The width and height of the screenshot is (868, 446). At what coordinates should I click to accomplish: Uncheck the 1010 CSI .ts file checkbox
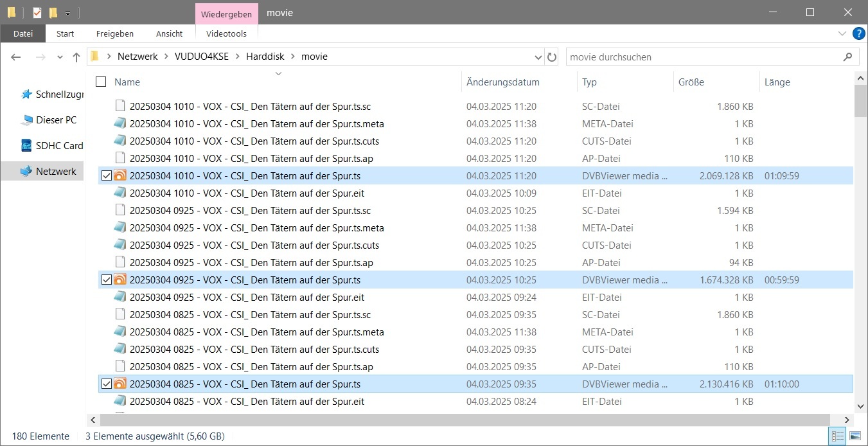tap(107, 176)
